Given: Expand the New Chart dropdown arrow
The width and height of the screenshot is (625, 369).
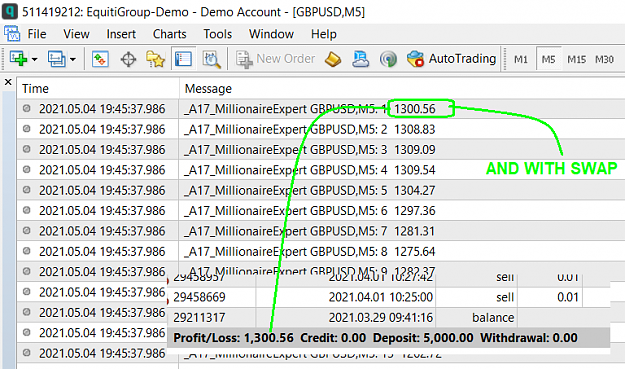Looking at the screenshot, I should 35,59.
